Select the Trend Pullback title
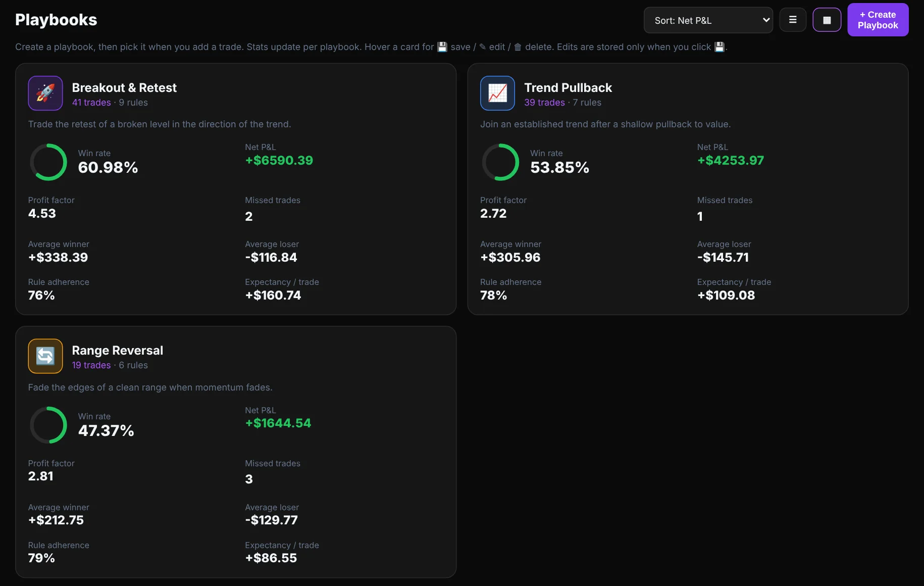 click(x=568, y=88)
